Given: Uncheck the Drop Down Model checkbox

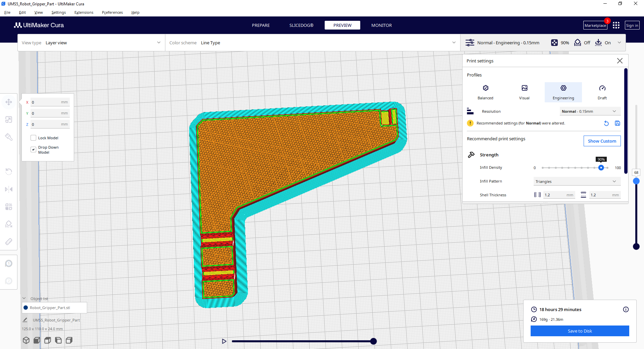Looking at the screenshot, I should (x=34, y=150).
